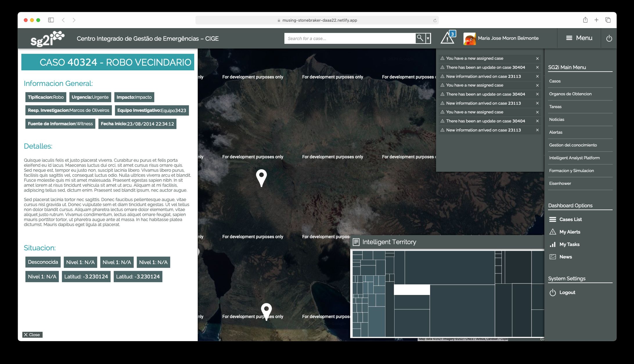The image size is (634, 364).
Task: Click the power icon in header
Action: point(609,38)
